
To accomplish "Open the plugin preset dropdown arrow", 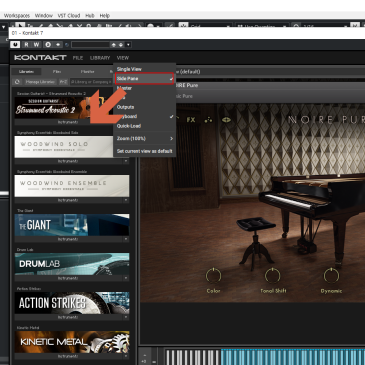I will pyautogui.click(x=128, y=45).
